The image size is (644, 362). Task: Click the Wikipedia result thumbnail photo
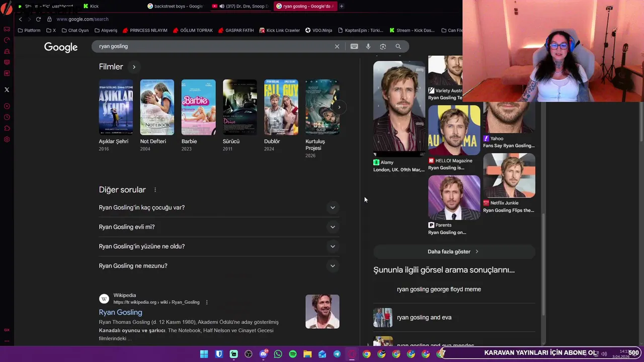coord(323,312)
